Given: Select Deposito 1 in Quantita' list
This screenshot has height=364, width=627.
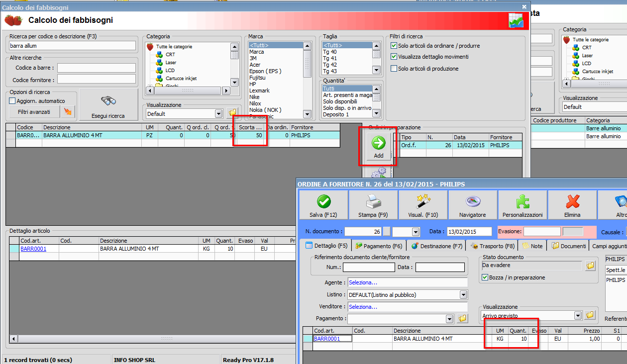Looking at the screenshot, I should pyautogui.click(x=335, y=114).
